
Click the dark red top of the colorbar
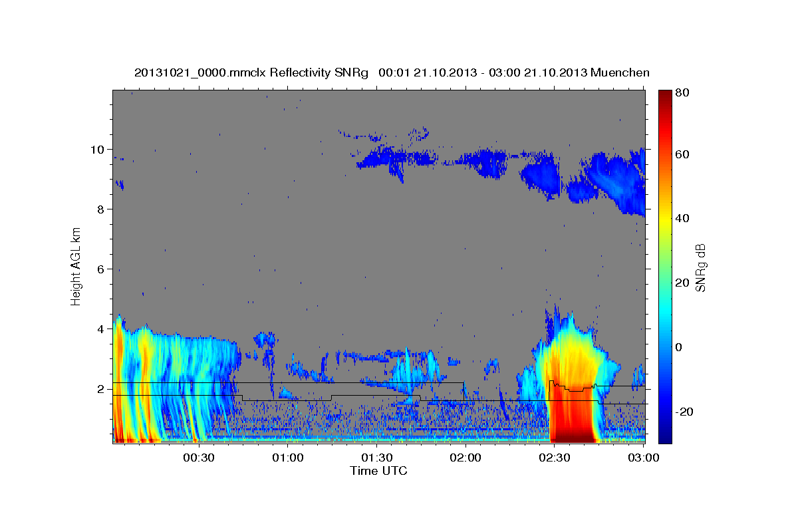click(x=665, y=96)
